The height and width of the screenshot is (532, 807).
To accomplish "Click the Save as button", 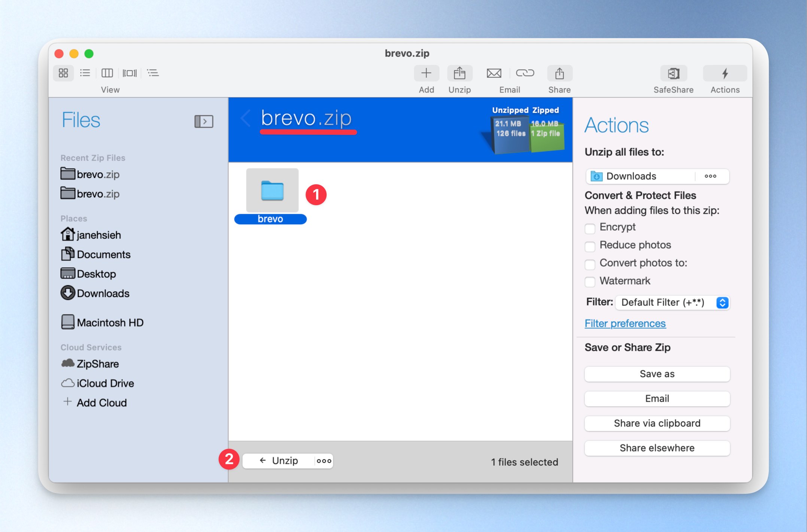I will [x=657, y=374].
